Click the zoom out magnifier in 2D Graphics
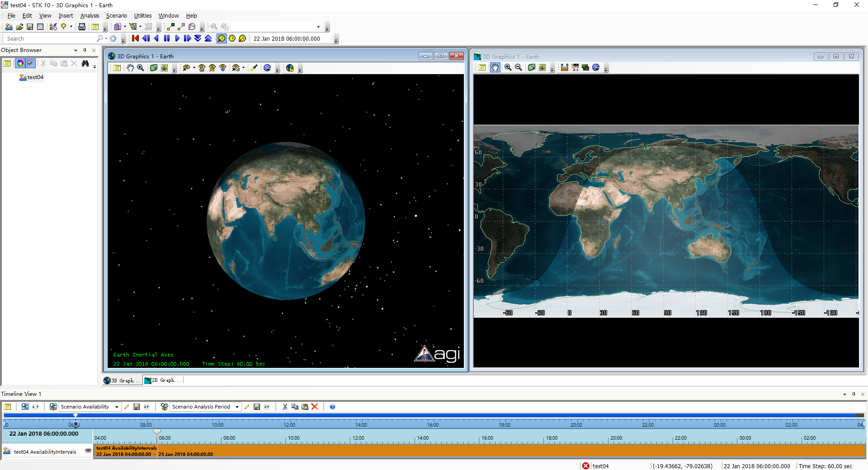The image size is (868, 470). 519,67
